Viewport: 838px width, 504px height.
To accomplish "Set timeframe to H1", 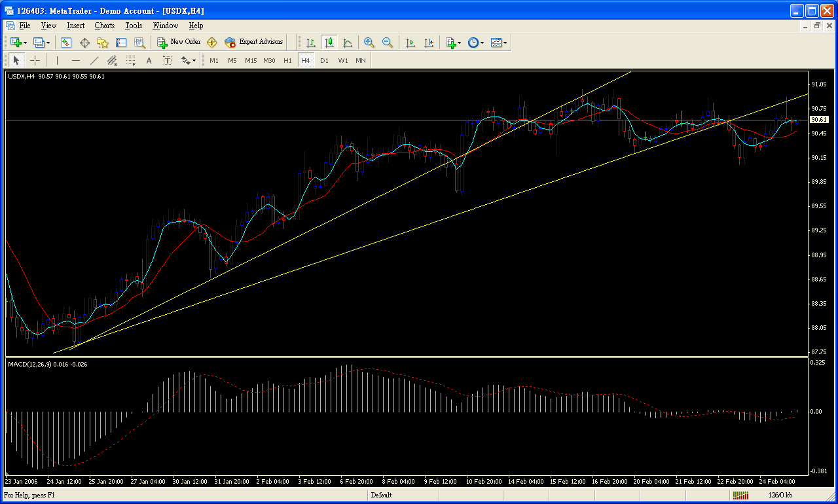I will point(288,60).
